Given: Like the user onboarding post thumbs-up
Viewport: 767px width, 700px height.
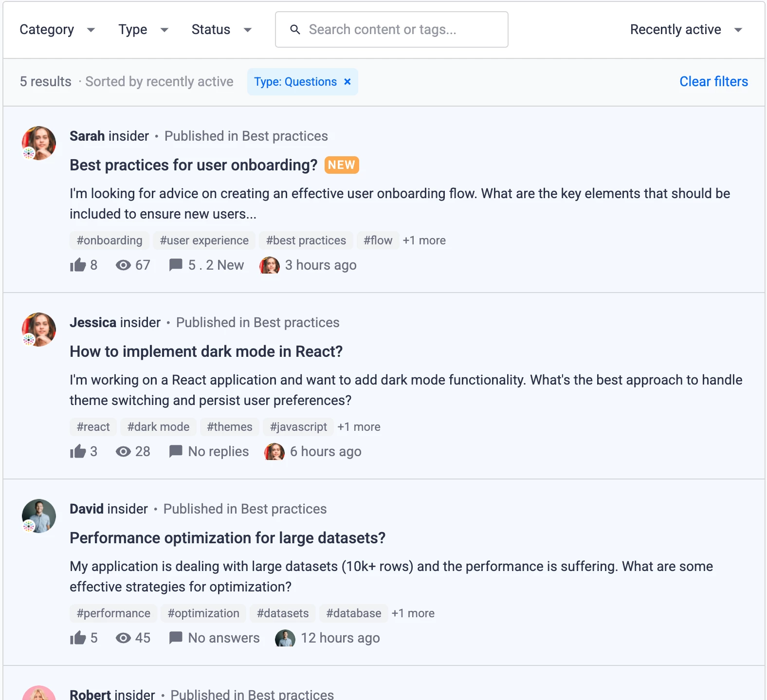Looking at the screenshot, I should (78, 265).
